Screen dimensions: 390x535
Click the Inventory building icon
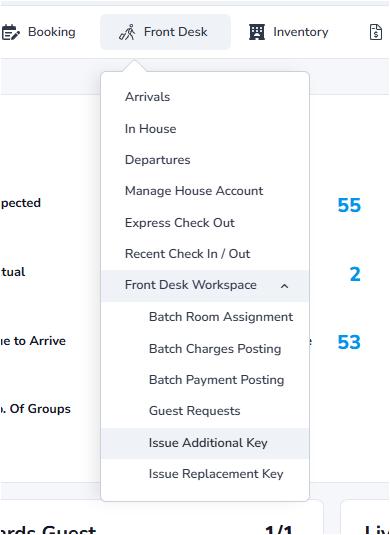(257, 32)
